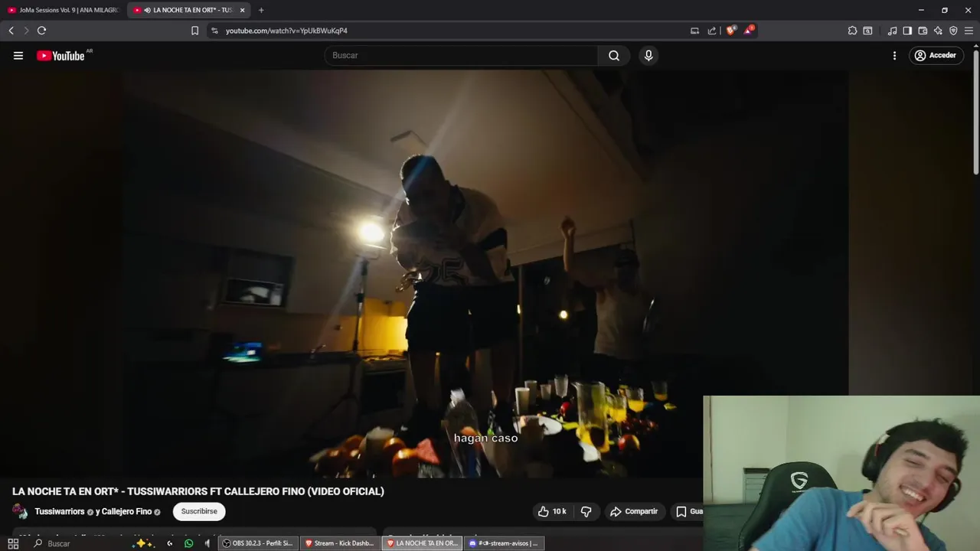Open the Windows Start button

(13, 543)
